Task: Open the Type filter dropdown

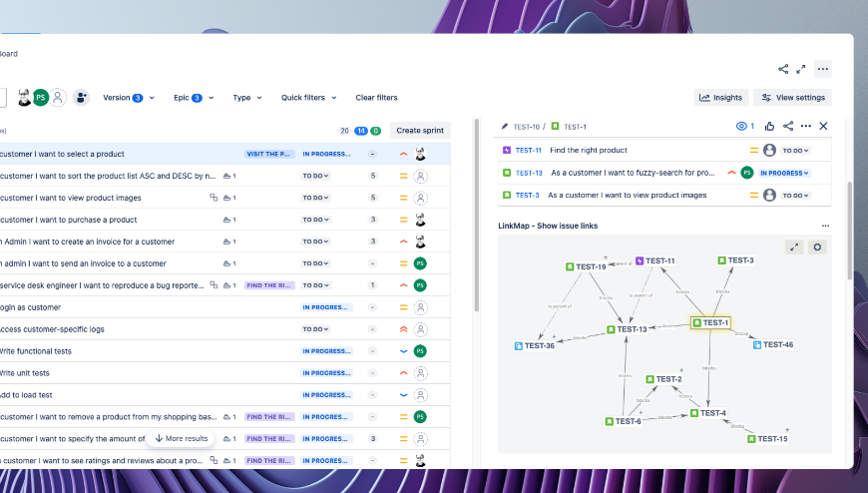Action: 246,98
